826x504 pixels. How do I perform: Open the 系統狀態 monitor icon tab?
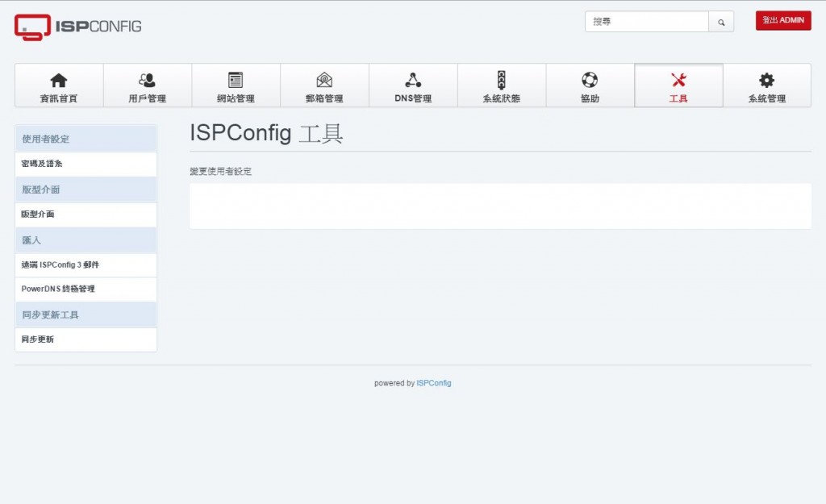tap(502, 85)
